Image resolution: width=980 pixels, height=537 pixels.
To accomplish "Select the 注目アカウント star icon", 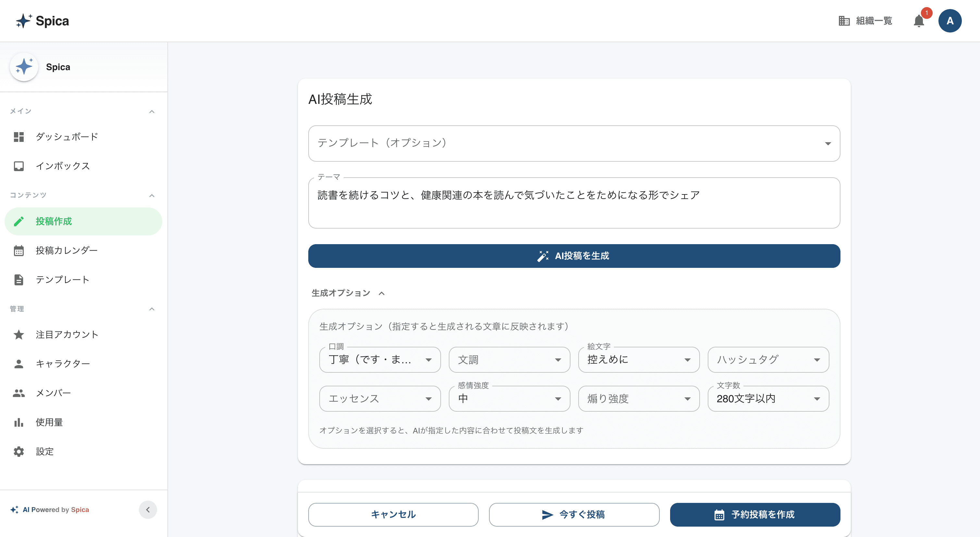I will 18,334.
